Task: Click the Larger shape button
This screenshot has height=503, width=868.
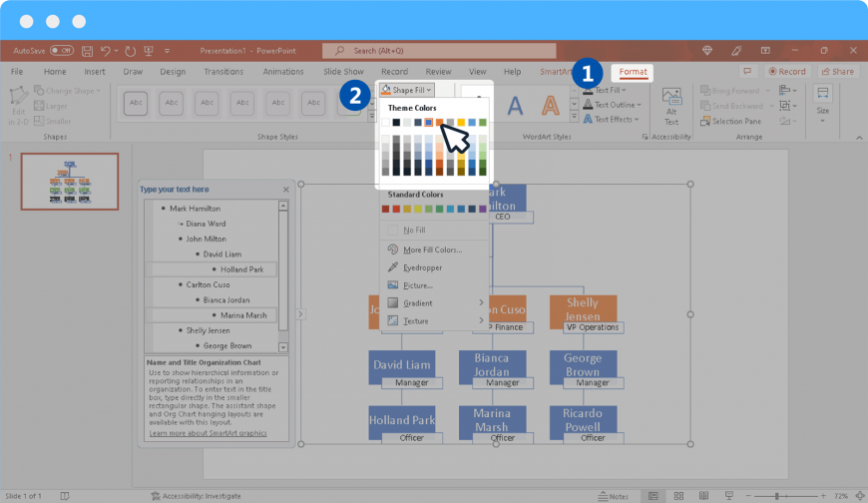Action: click(x=51, y=106)
